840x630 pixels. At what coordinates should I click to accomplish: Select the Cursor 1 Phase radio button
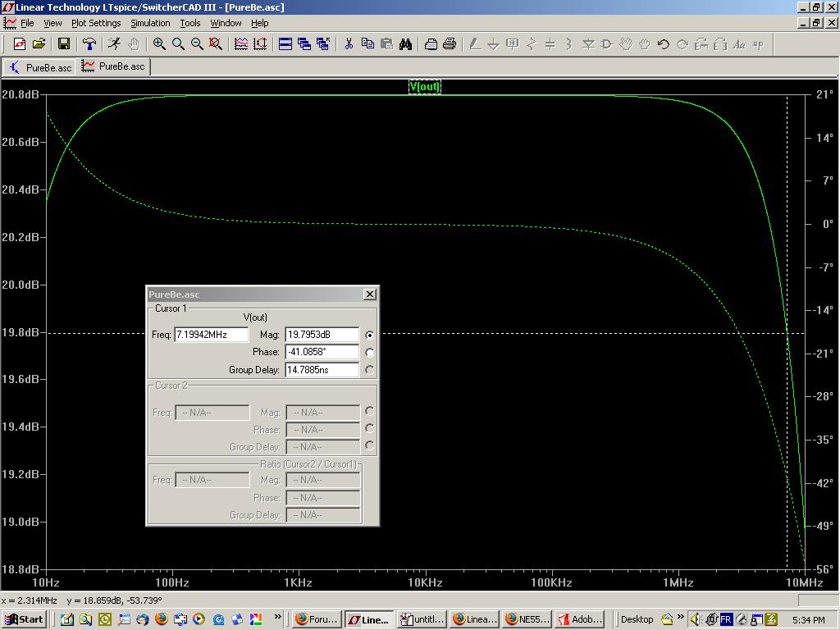[x=369, y=353]
